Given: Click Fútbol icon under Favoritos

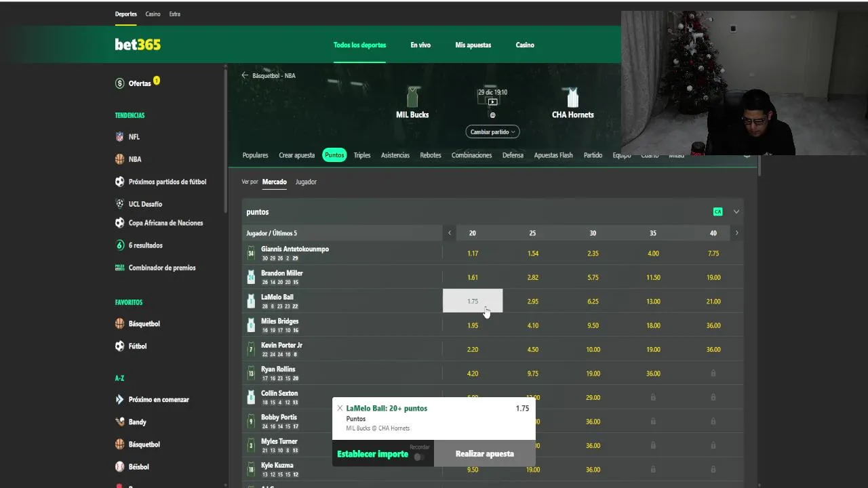Looking at the screenshot, I should [120, 346].
